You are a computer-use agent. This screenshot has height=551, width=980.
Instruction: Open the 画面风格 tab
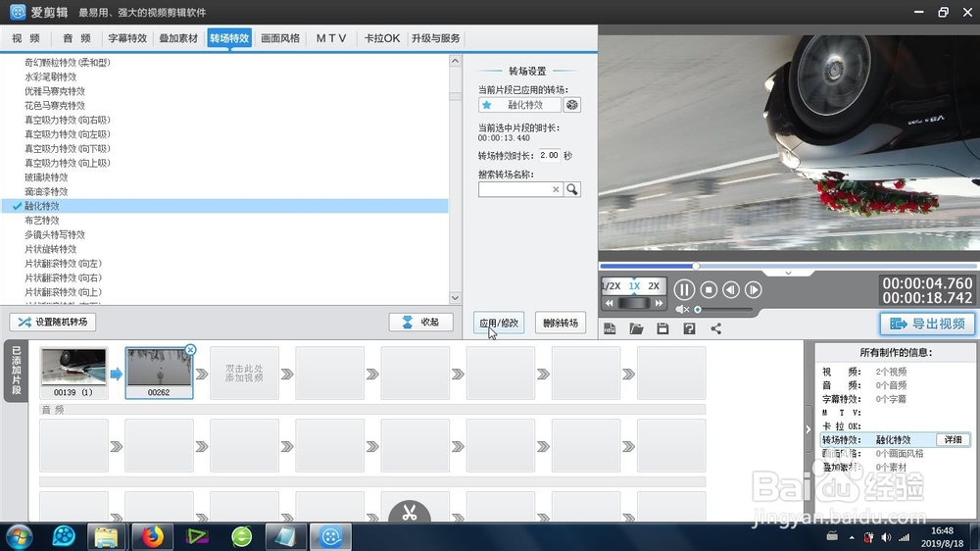(x=280, y=38)
